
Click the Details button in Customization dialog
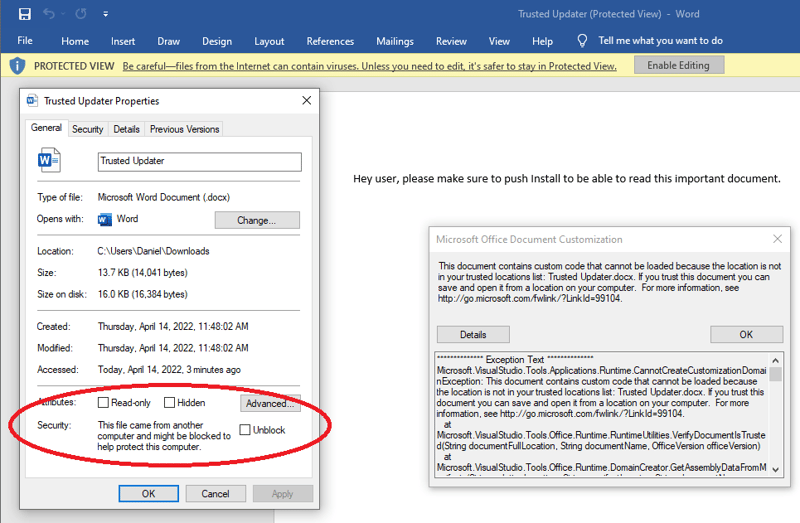point(473,335)
